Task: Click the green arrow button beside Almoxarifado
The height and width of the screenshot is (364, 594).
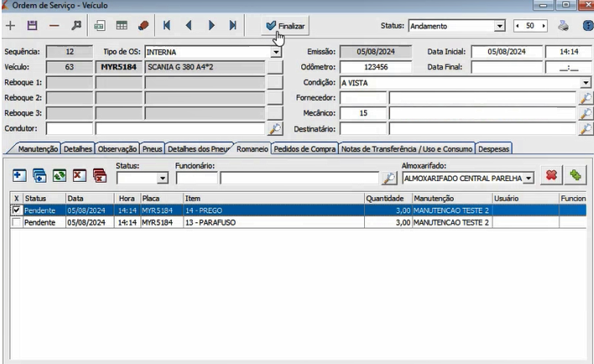Action: [576, 175]
